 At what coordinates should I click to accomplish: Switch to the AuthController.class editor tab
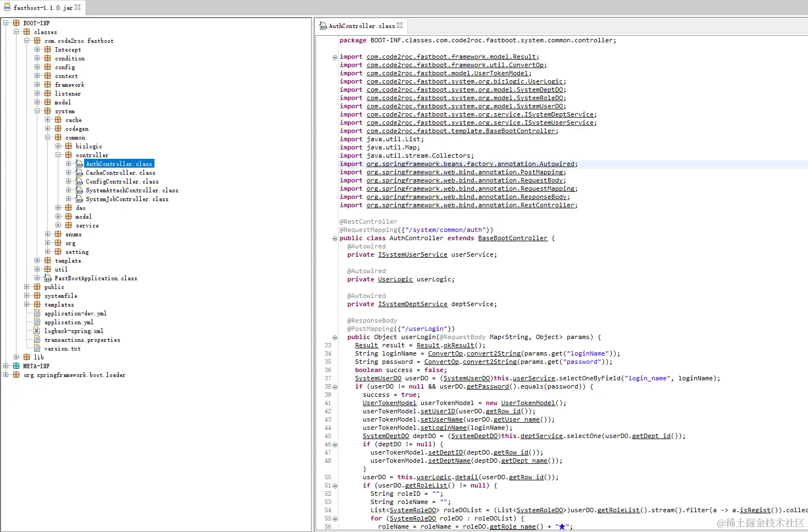361,26
